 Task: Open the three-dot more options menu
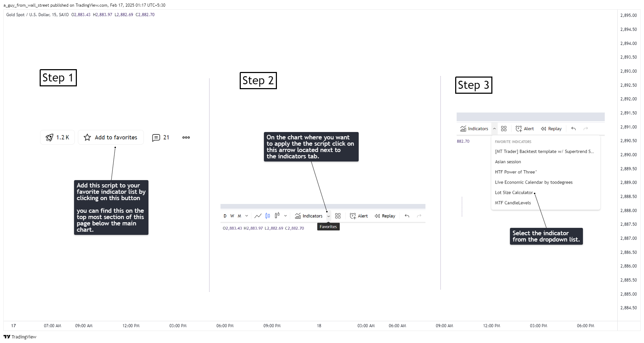point(186,137)
